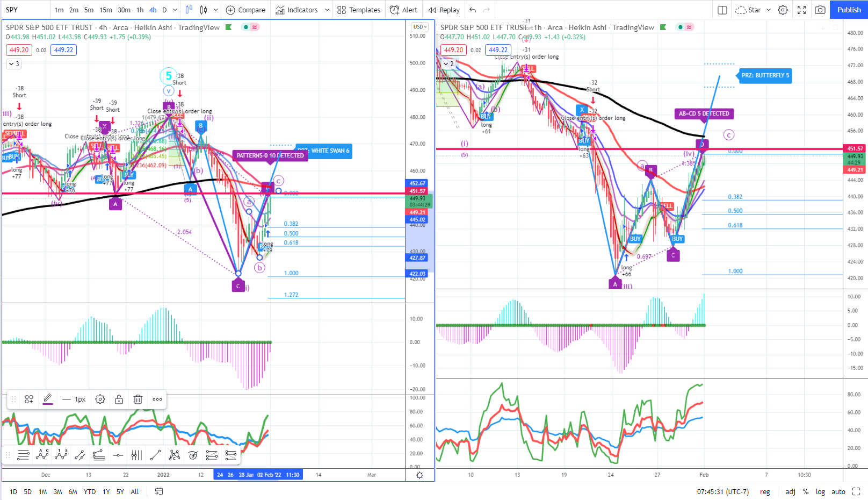Undo the last chart action

473,10
